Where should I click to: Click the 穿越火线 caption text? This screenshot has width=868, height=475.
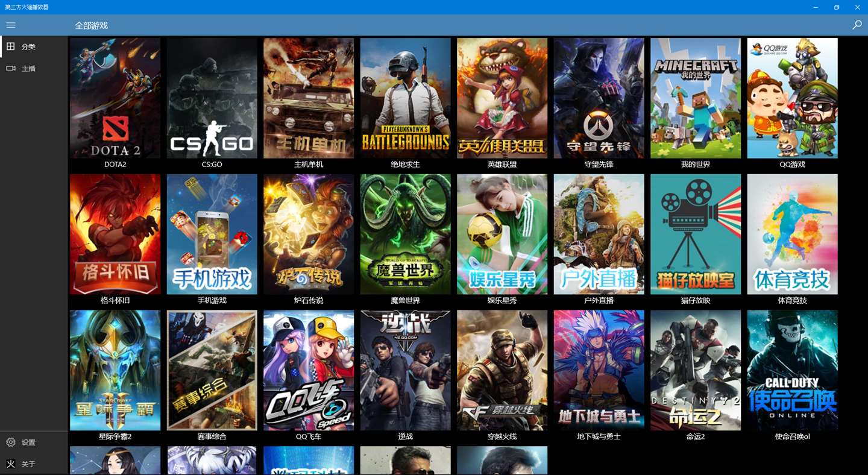502,437
